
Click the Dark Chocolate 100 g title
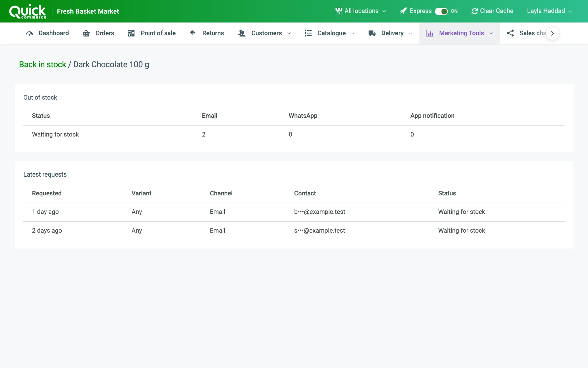(x=111, y=64)
